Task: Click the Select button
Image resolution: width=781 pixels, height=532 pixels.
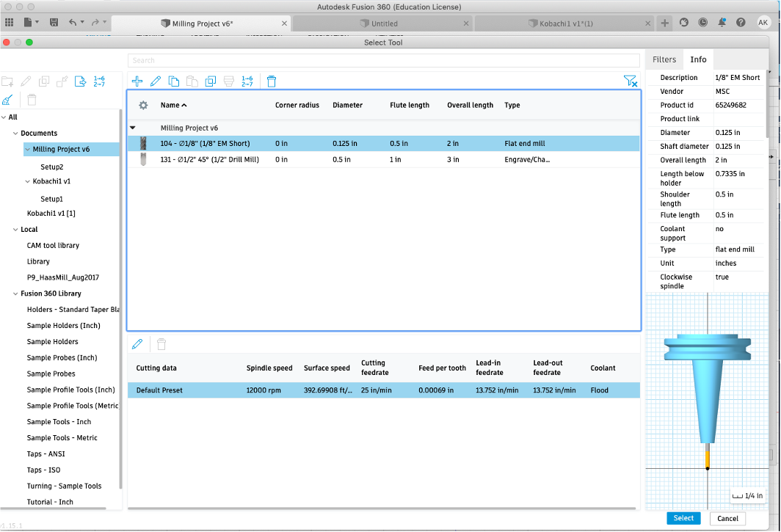Action: point(683,518)
